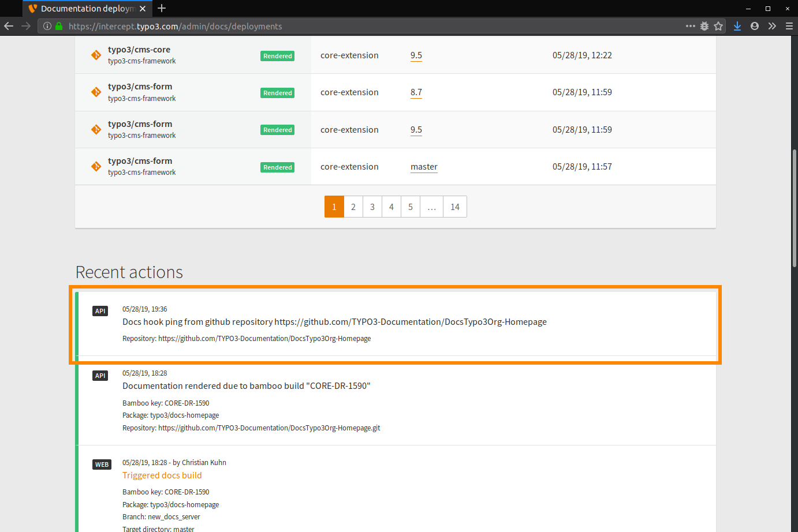Viewport: 798px width, 532px height.
Task: Click the browser back arrow
Action: coord(9,26)
